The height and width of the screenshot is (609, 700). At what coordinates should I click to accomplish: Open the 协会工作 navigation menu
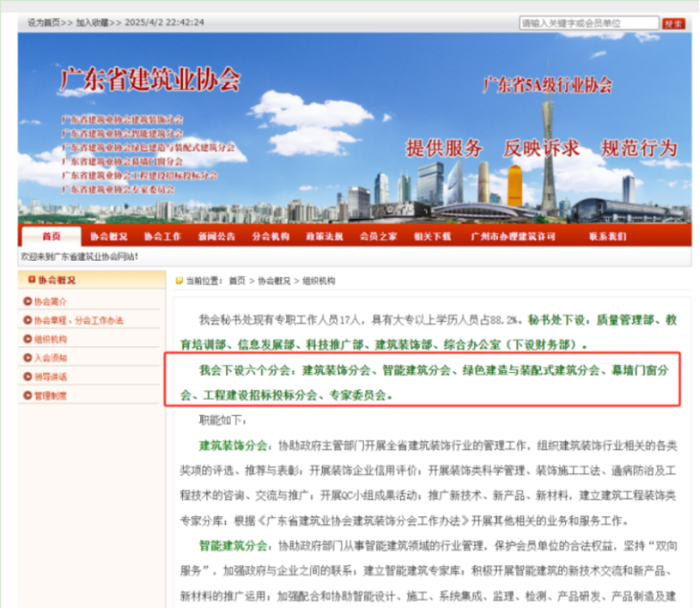163,236
